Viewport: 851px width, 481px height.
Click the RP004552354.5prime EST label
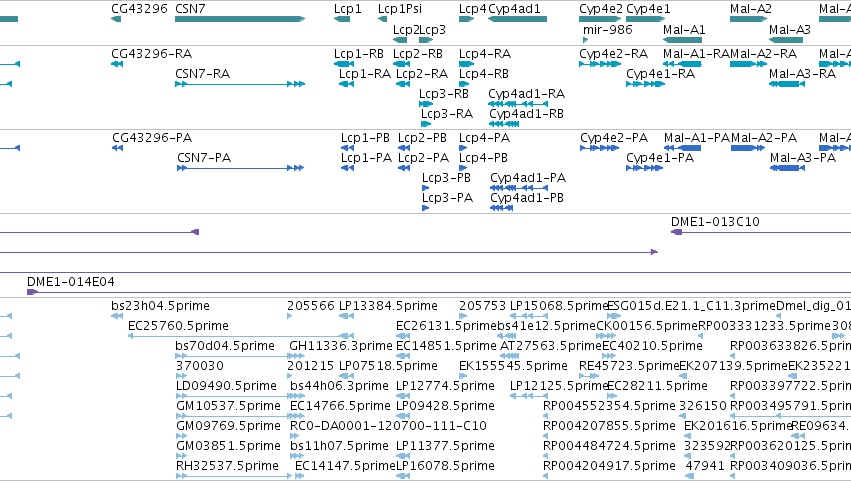[609, 406]
